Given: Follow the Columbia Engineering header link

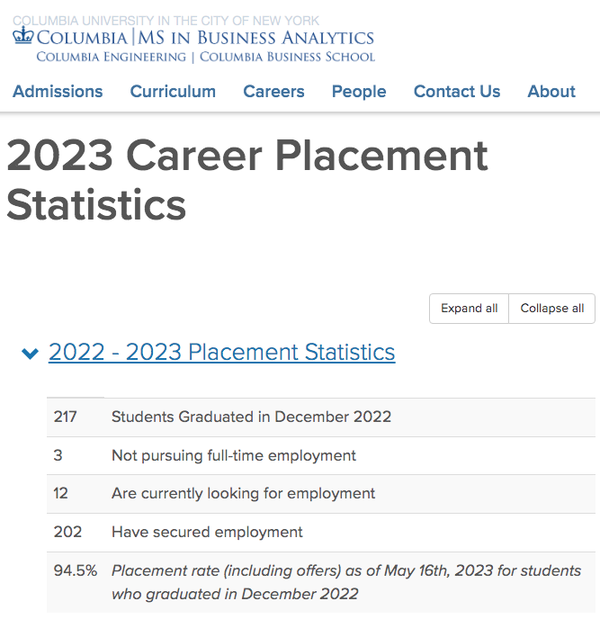Looking at the screenshot, I should 111,57.
